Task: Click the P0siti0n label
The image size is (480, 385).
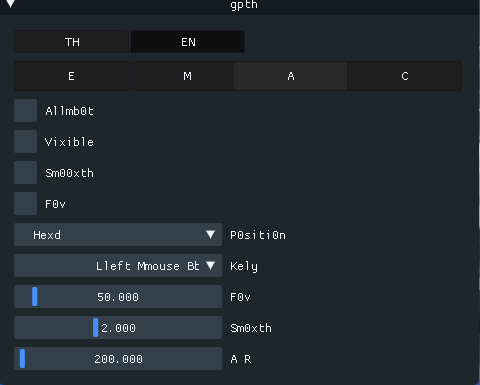Action: (x=258, y=235)
